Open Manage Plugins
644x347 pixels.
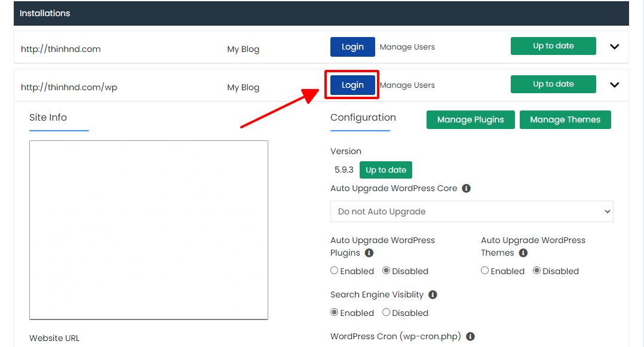(471, 119)
